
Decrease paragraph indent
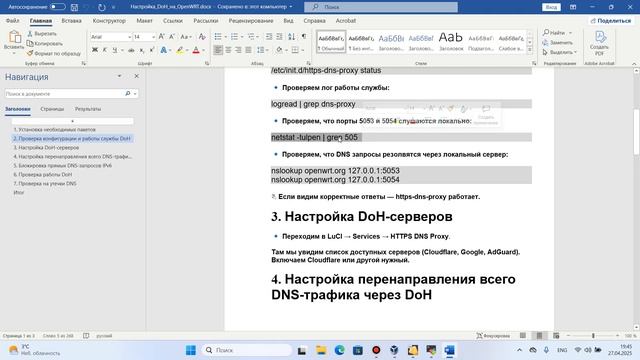click(269, 37)
